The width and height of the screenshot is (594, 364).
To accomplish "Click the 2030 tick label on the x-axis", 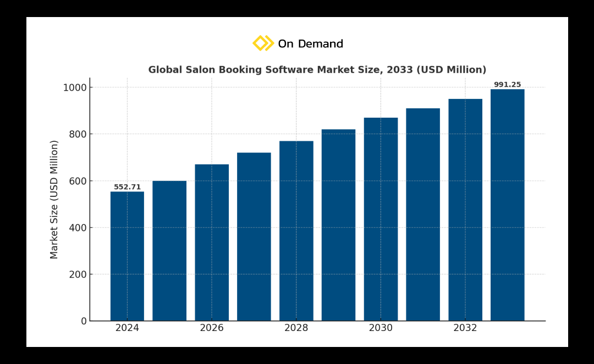I will (381, 328).
